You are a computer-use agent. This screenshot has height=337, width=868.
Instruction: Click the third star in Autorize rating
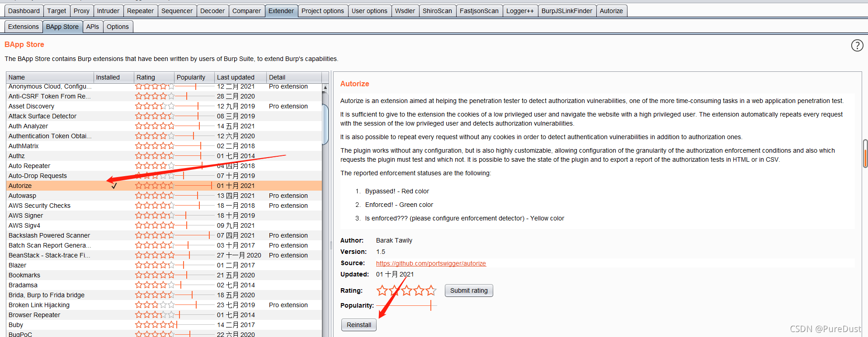coord(407,290)
